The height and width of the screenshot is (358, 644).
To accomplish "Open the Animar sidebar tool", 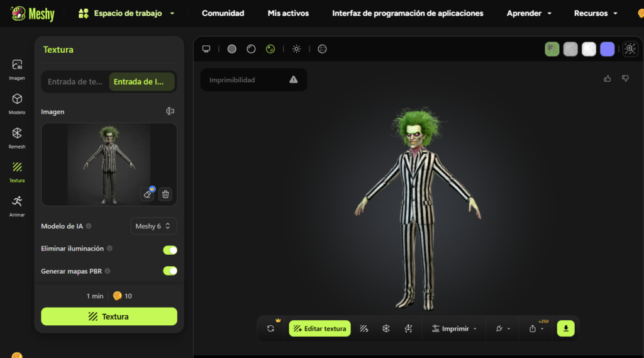I will pos(17,206).
